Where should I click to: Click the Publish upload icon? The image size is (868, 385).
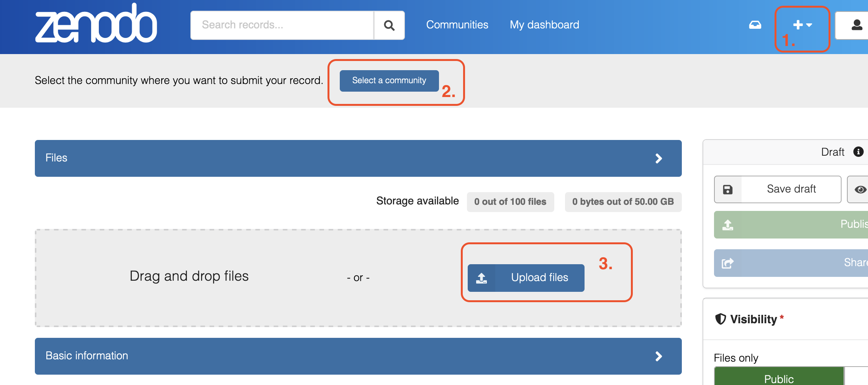coord(727,225)
